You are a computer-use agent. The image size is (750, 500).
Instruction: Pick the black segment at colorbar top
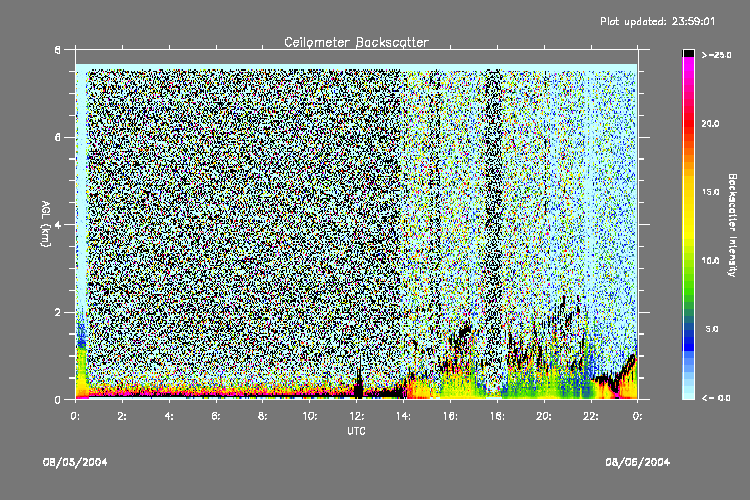point(688,53)
